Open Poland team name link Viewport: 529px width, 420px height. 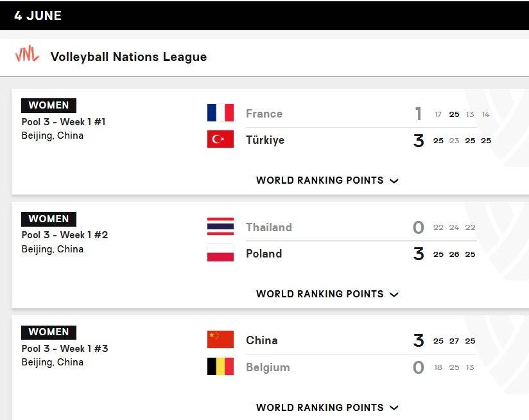coord(264,254)
